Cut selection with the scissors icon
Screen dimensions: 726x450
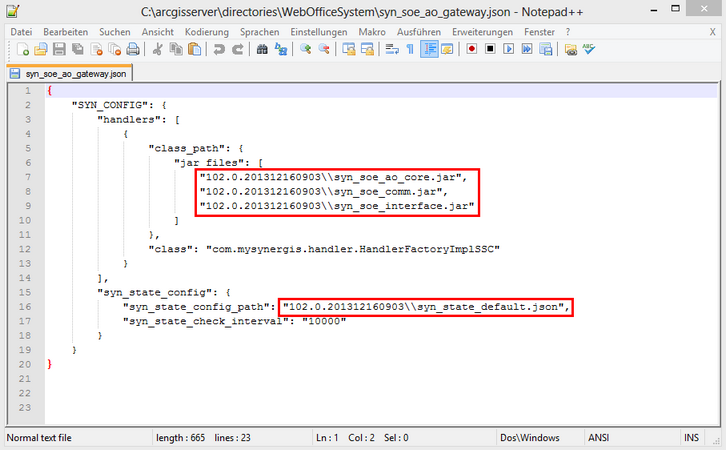[158, 49]
